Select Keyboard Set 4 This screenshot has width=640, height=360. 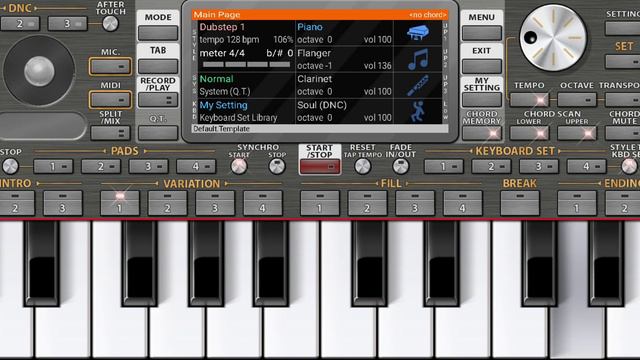click(x=587, y=167)
